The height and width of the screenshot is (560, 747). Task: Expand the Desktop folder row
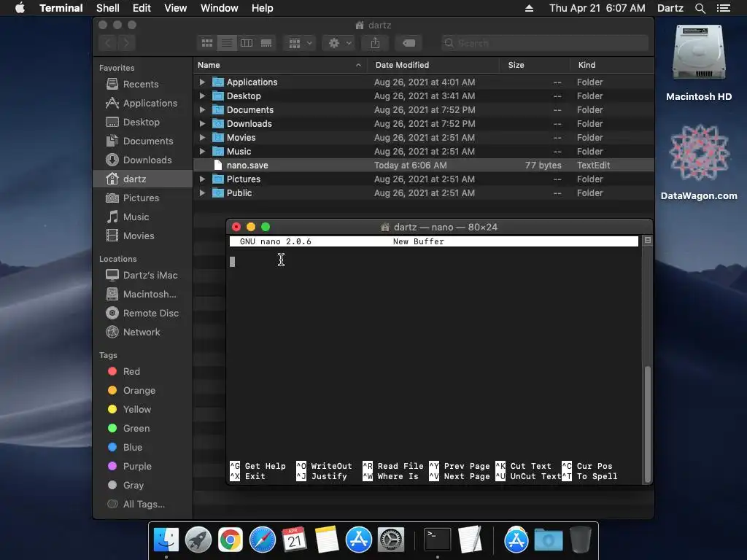coord(202,96)
